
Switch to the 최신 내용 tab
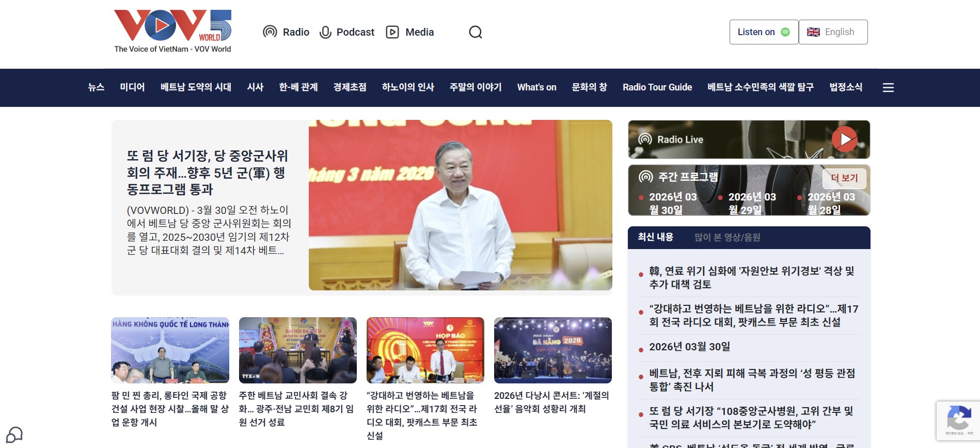tap(655, 237)
